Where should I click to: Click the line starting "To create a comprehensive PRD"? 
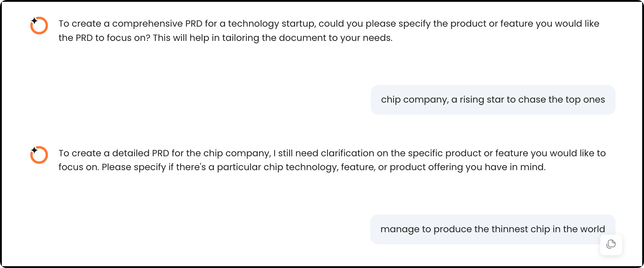click(x=329, y=24)
